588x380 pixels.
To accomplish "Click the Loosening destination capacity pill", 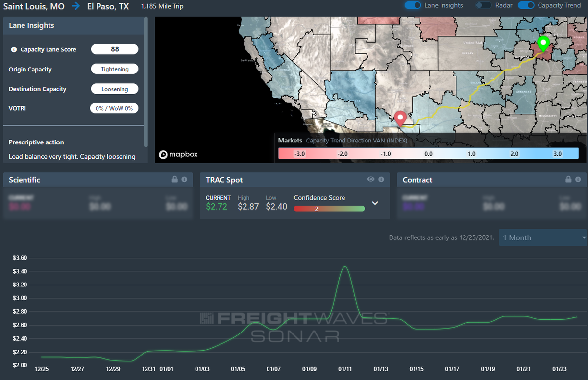I will coord(115,89).
